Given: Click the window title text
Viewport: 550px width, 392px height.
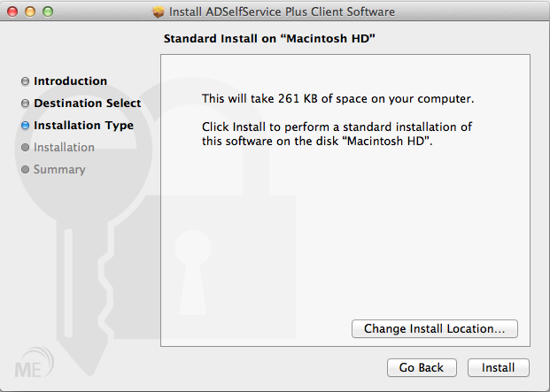Looking at the screenshot, I should tap(283, 12).
